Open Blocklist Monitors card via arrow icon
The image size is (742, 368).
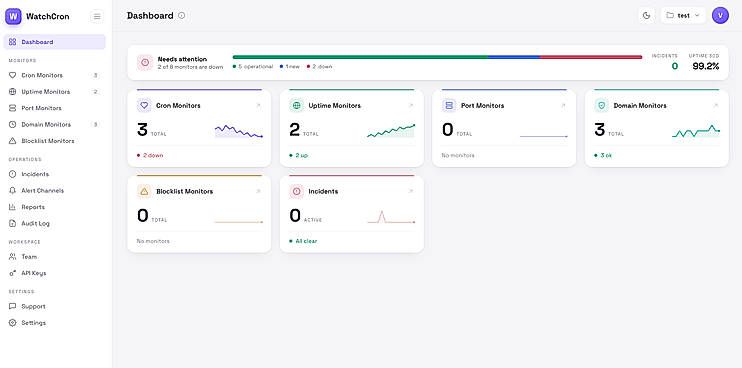point(258,191)
